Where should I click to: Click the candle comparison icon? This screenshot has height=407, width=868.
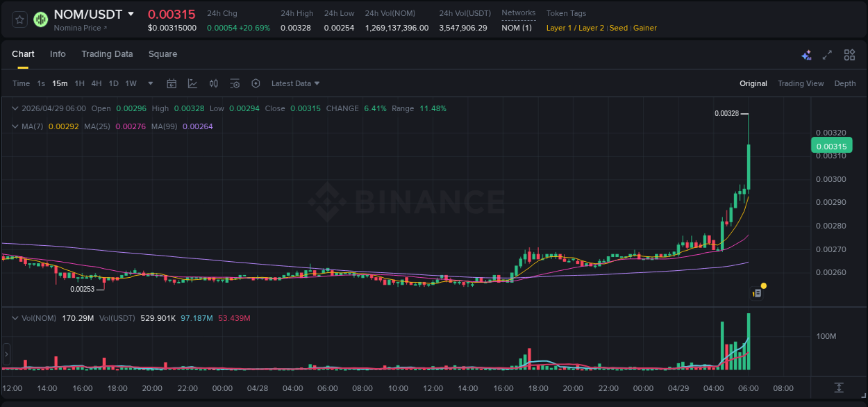coord(213,83)
